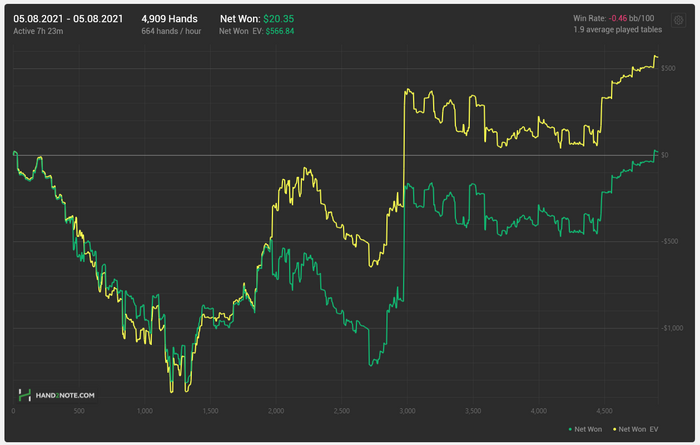Image resolution: width=700 pixels, height=445 pixels.
Task: Click the -$500 y-axis label
Action: pos(669,241)
